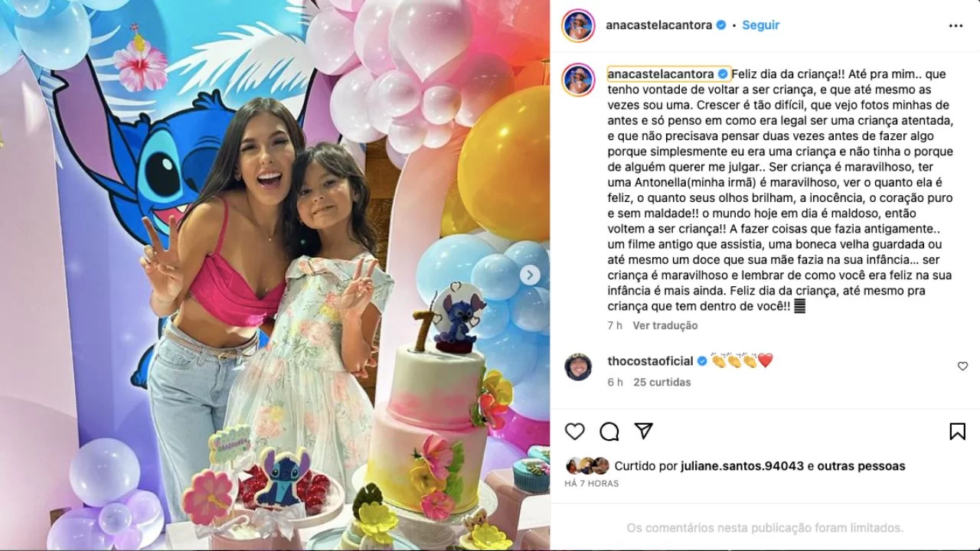Translate caption with Ver tradução
This screenshot has width=980, height=551.
pyautogui.click(x=665, y=325)
